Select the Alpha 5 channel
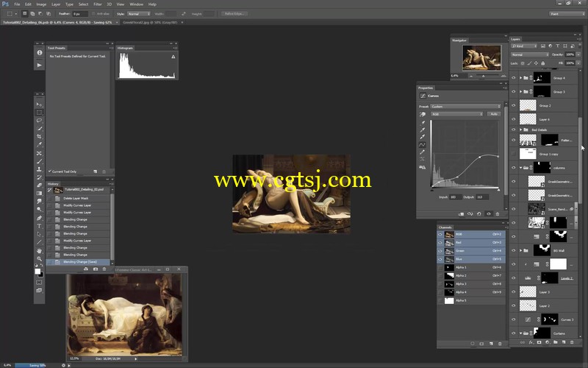 pos(471,300)
